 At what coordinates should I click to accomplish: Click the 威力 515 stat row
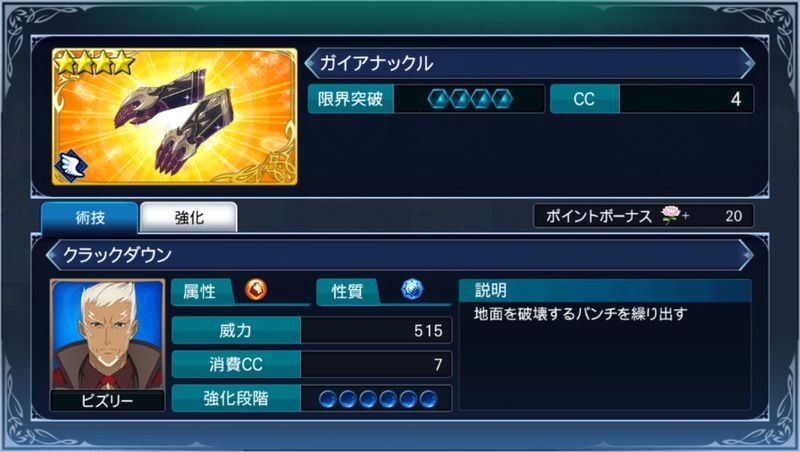tap(312, 331)
